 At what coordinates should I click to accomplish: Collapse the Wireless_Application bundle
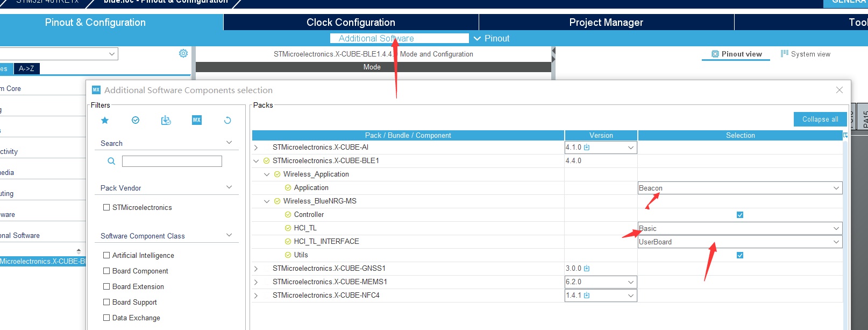pos(267,174)
